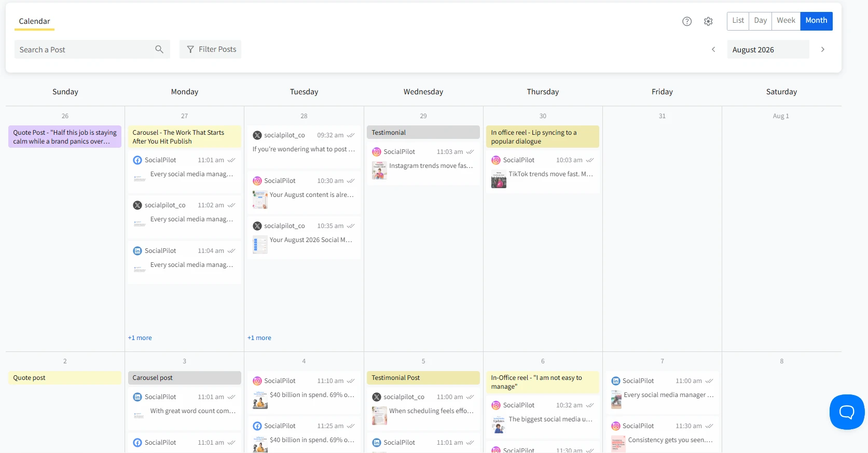Expand +1 more on Monday 27
Screen dimensions: 868x453
point(140,338)
